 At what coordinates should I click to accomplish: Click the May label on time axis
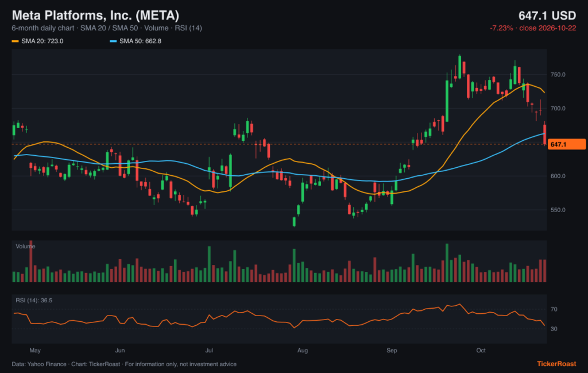[x=35, y=351]
